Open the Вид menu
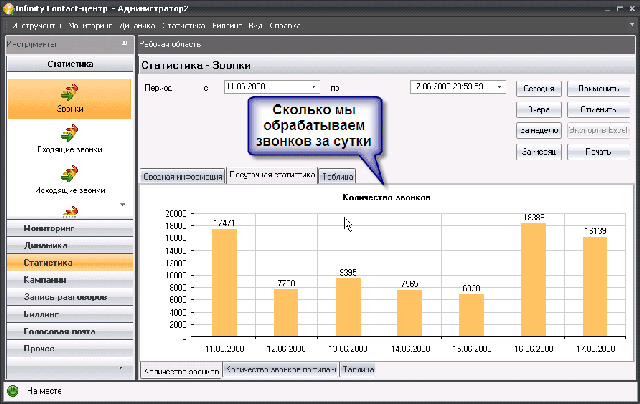The height and width of the screenshot is (404, 640). pyautogui.click(x=255, y=26)
